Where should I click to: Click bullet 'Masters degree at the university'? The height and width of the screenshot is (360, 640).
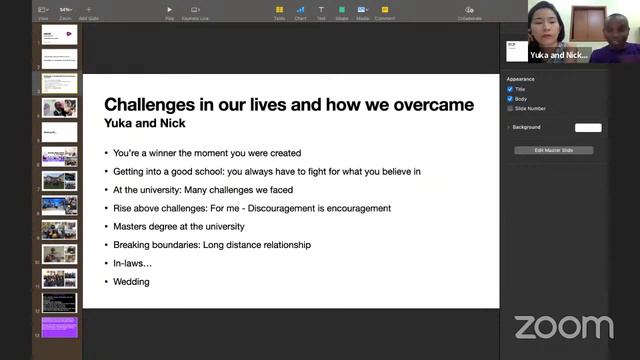(x=179, y=227)
